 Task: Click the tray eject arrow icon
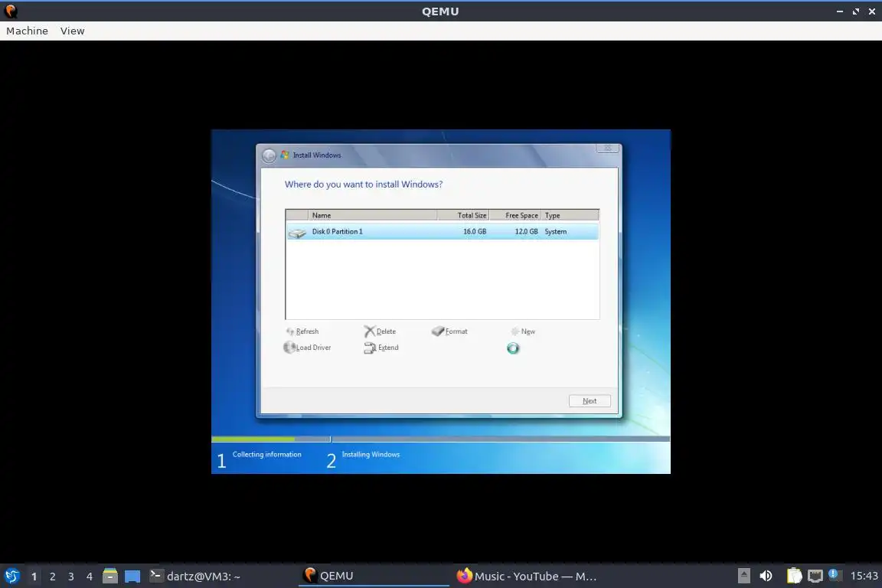pos(743,576)
